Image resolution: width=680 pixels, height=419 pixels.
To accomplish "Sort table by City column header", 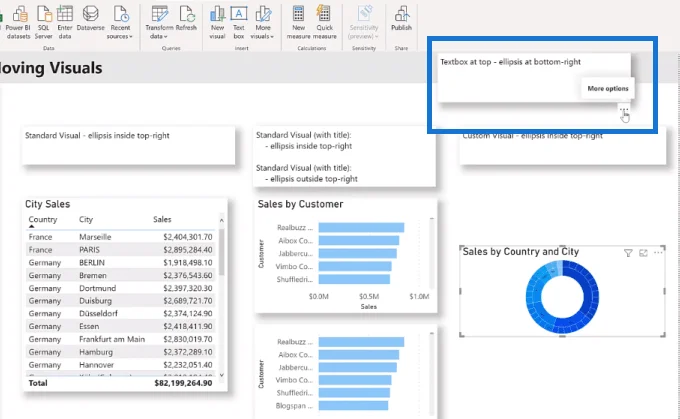I will click(86, 219).
